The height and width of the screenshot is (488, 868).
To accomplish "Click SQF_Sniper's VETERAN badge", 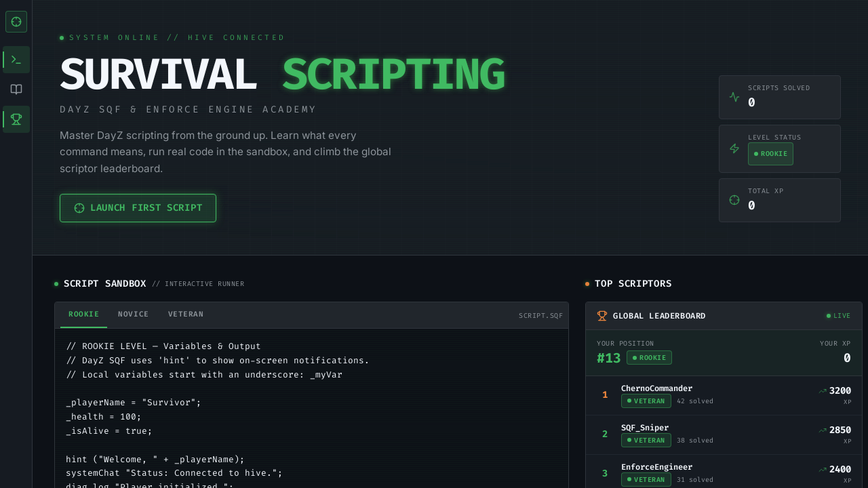I will click(x=646, y=441).
